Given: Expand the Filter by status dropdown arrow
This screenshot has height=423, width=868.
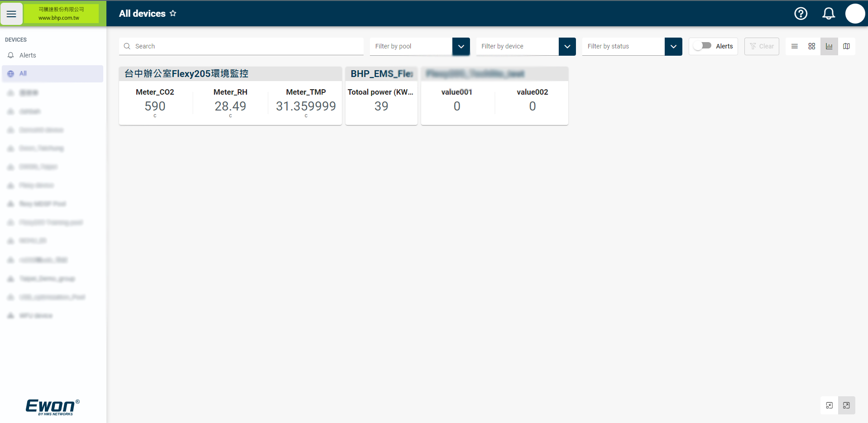Looking at the screenshot, I should click(x=673, y=46).
